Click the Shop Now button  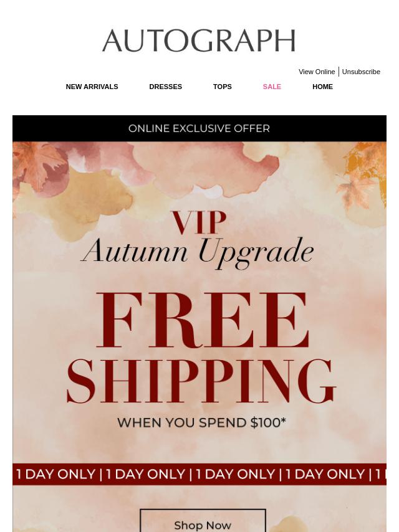203,521
